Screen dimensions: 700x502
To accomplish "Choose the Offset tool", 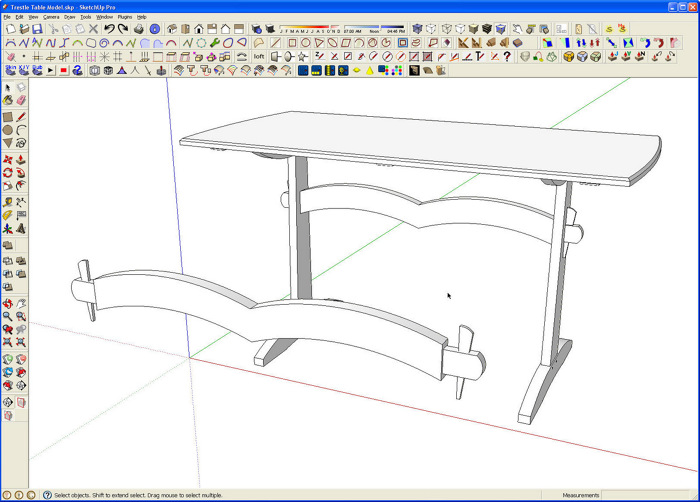I will tap(21, 185).
